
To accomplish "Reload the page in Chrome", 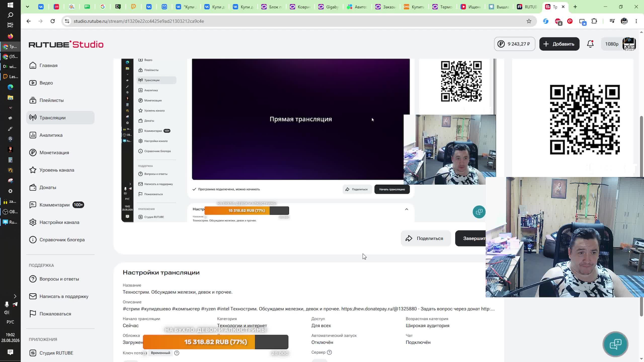I will (53, 21).
